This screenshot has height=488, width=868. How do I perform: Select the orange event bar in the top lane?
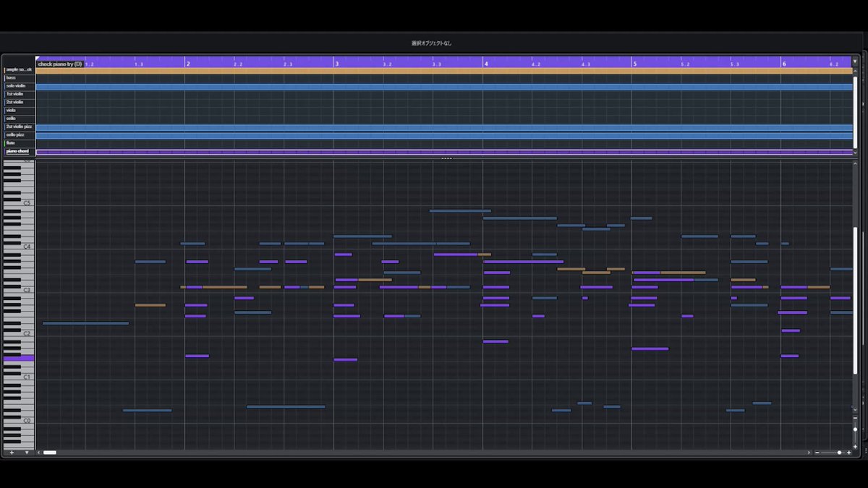pyautogui.click(x=444, y=71)
